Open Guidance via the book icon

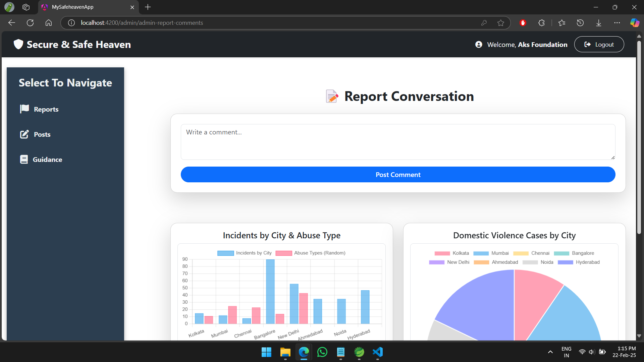point(24,160)
